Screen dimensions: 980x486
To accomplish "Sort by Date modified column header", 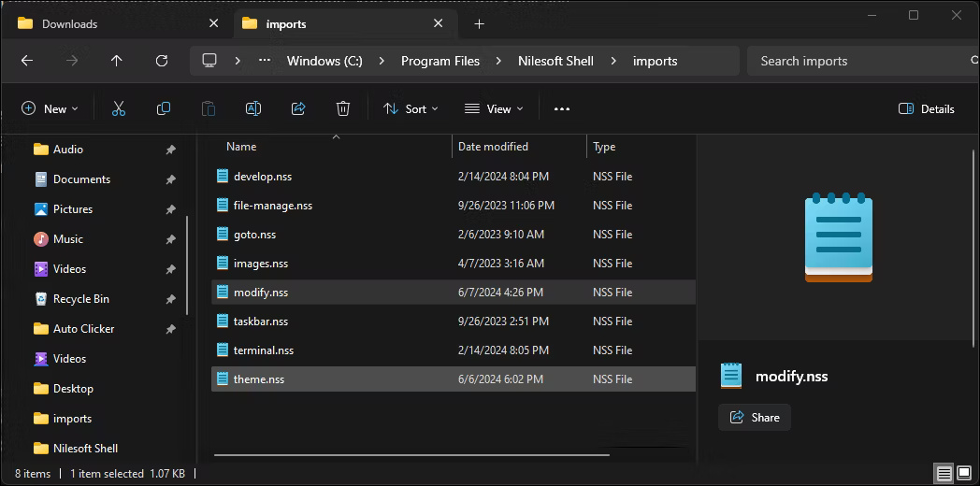I will click(x=493, y=147).
